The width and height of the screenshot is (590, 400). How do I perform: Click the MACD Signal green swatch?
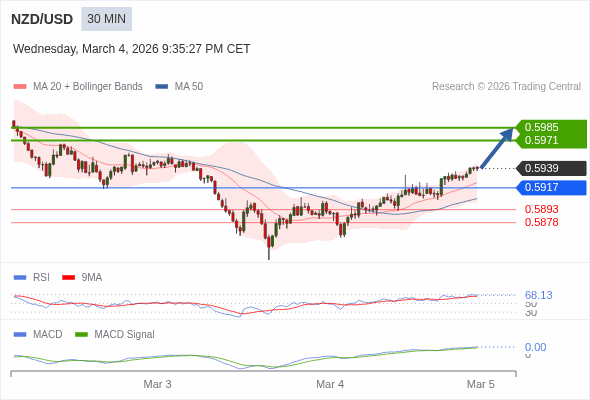[81, 335]
